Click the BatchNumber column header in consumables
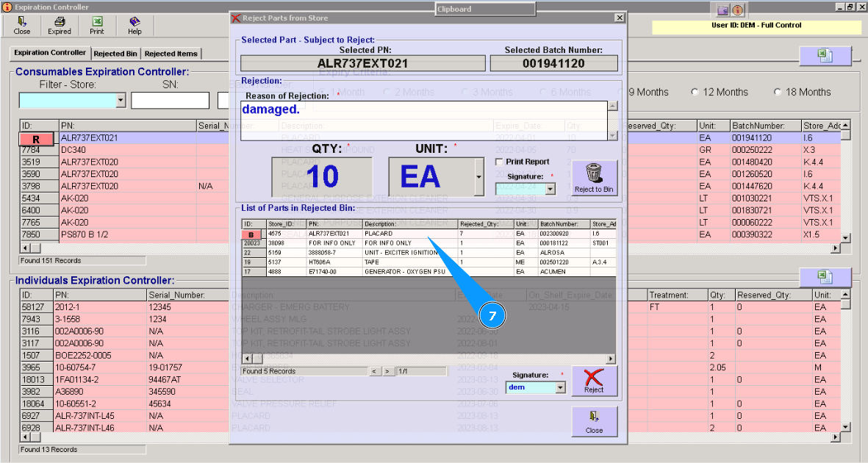 (x=766, y=126)
